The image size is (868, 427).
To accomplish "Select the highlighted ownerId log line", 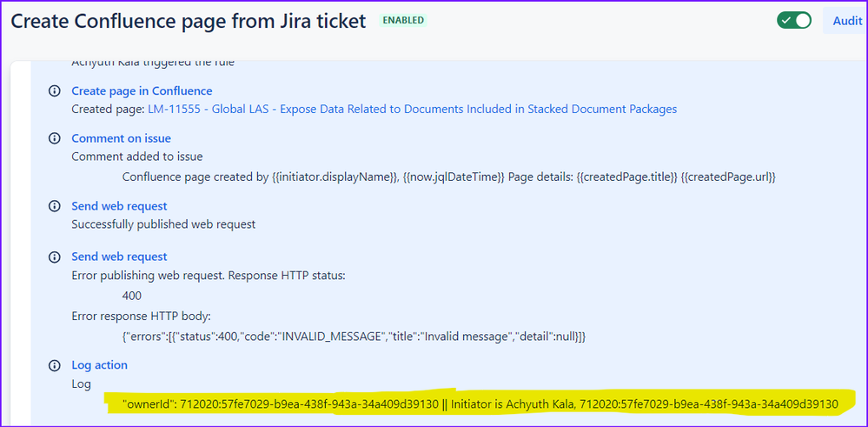I will click(480, 405).
